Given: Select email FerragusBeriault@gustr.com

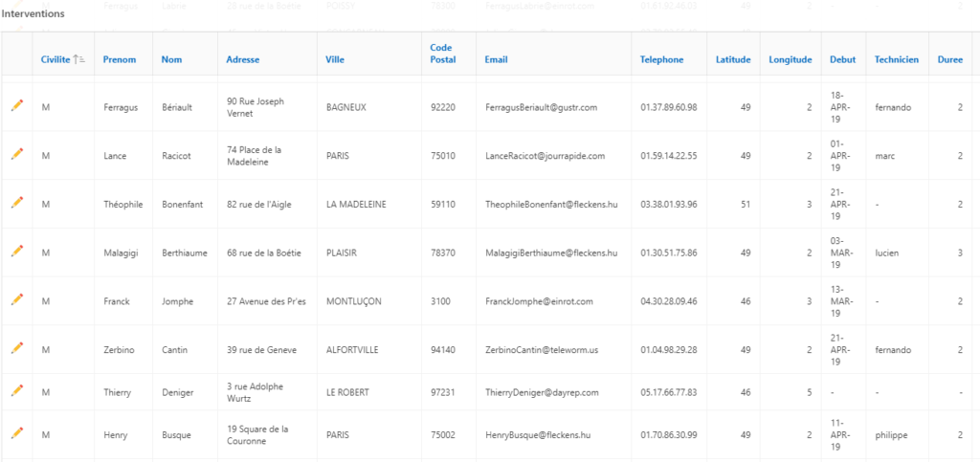Looking at the screenshot, I should tap(542, 107).
